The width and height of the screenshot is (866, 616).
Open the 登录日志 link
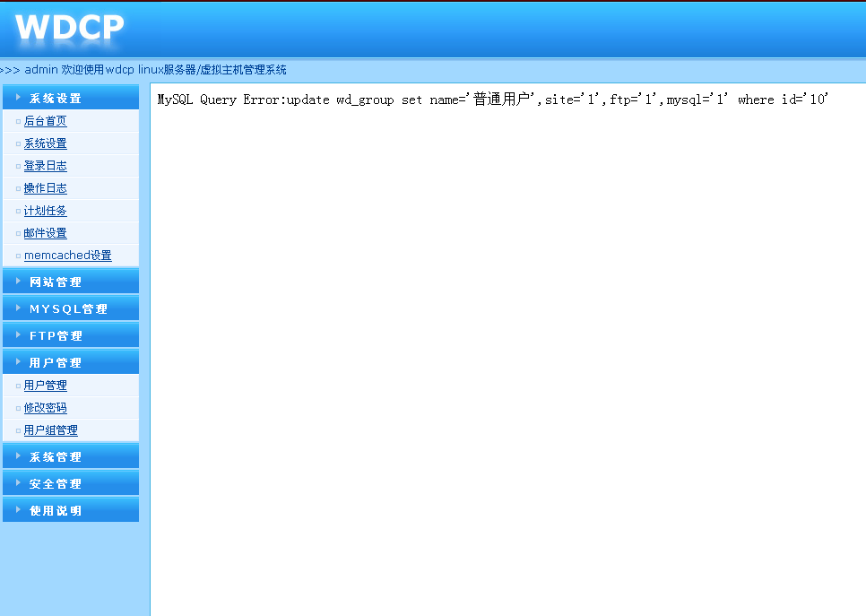[x=46, y=166]
